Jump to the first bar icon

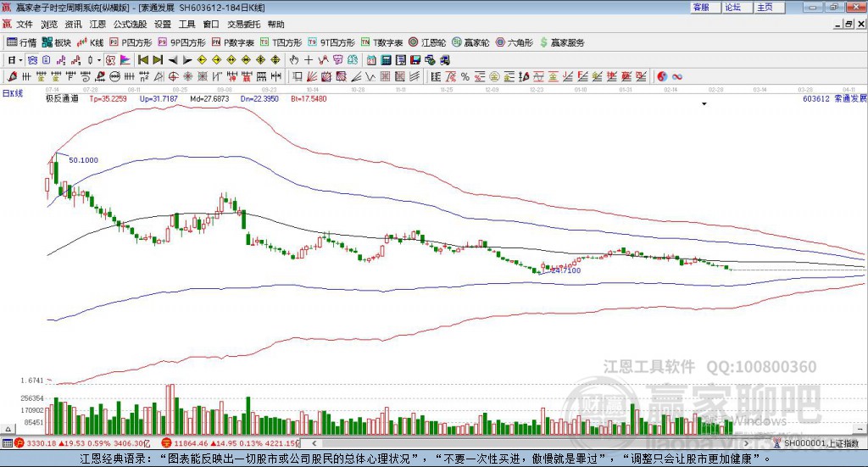(143, 60)
